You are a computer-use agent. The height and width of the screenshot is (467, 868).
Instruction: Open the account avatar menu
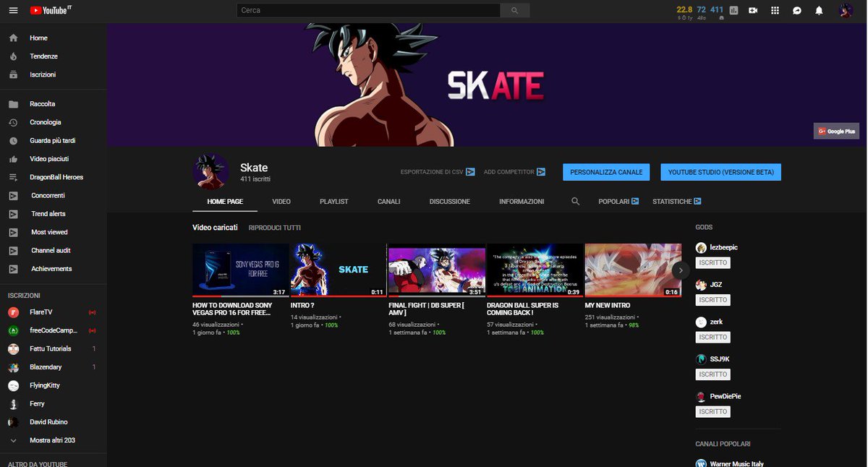pos(846,10)
